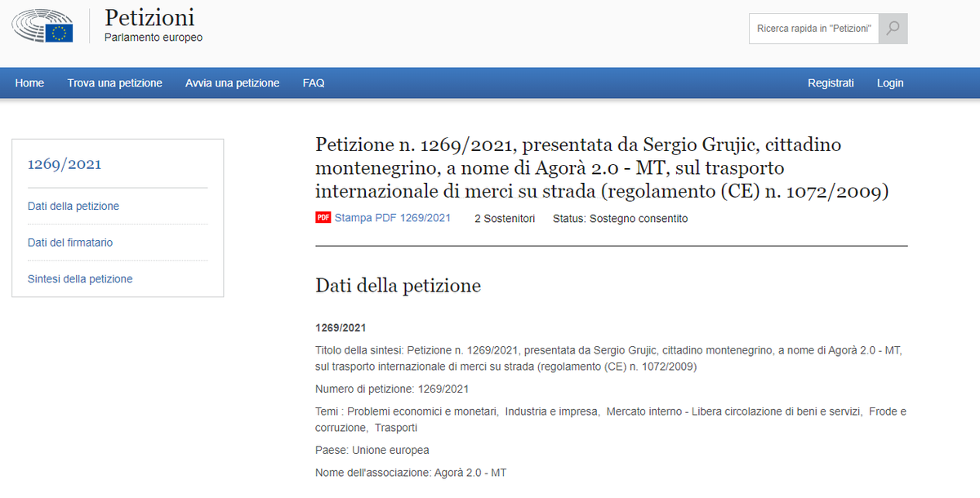The width and height of the screenshot is (980, 498).
Task: Focus the quick search field in Petizioni
Action: [x=813, y=29]
